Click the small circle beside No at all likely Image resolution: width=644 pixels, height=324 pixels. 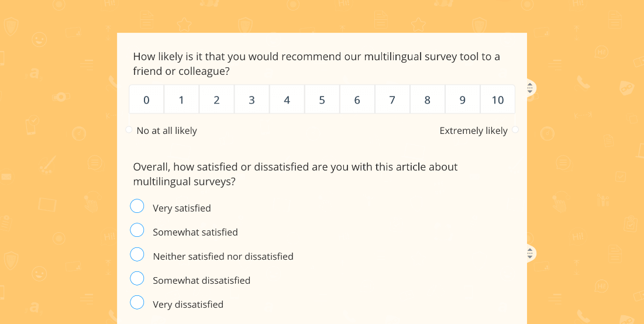[129, 130]
